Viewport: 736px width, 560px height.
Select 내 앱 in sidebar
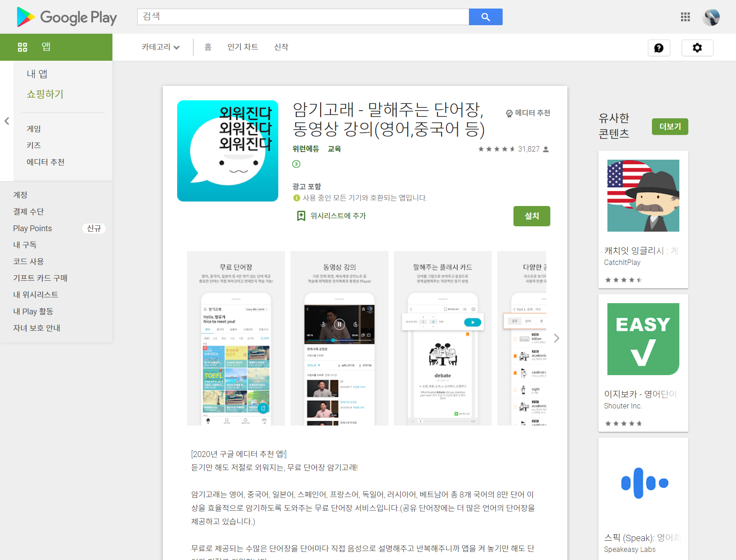click(x=37, y=74)
